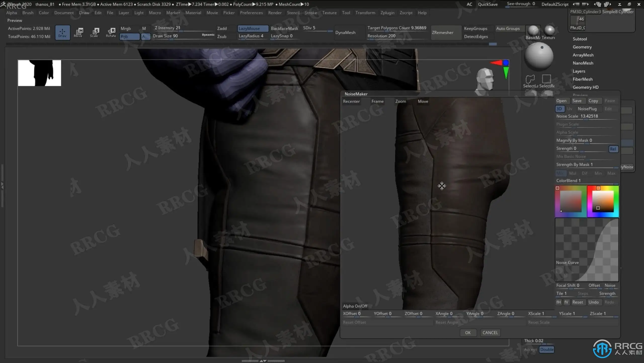Toggle LazyMouse off
The height and width of the screenshot is (363, 644).
pyautogui.click(x=253, y=28)
